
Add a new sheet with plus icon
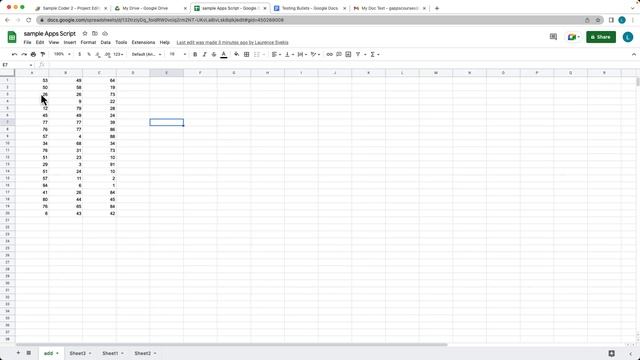pos(18,353)
